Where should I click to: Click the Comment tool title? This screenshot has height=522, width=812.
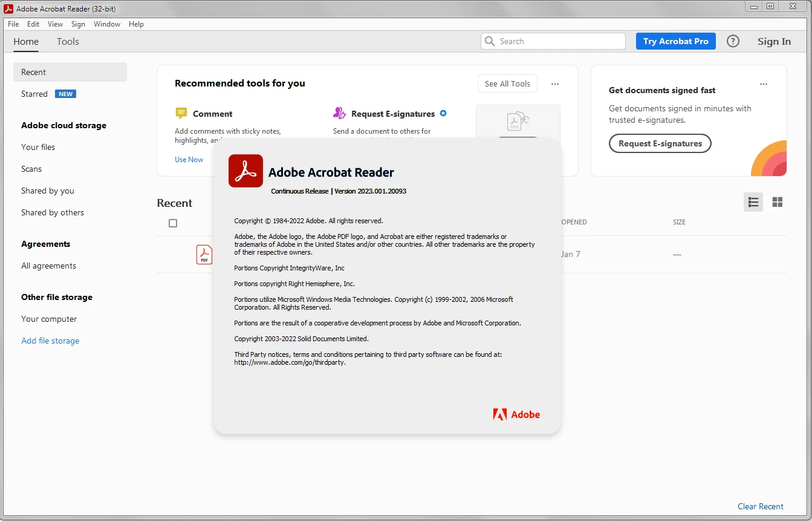(x=213, y=114)
